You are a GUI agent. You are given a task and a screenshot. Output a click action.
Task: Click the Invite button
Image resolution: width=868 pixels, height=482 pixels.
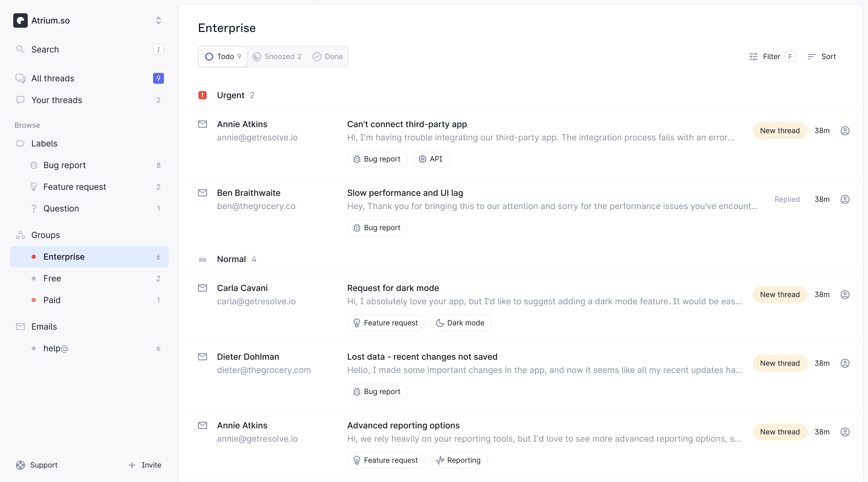pos(145,465)
